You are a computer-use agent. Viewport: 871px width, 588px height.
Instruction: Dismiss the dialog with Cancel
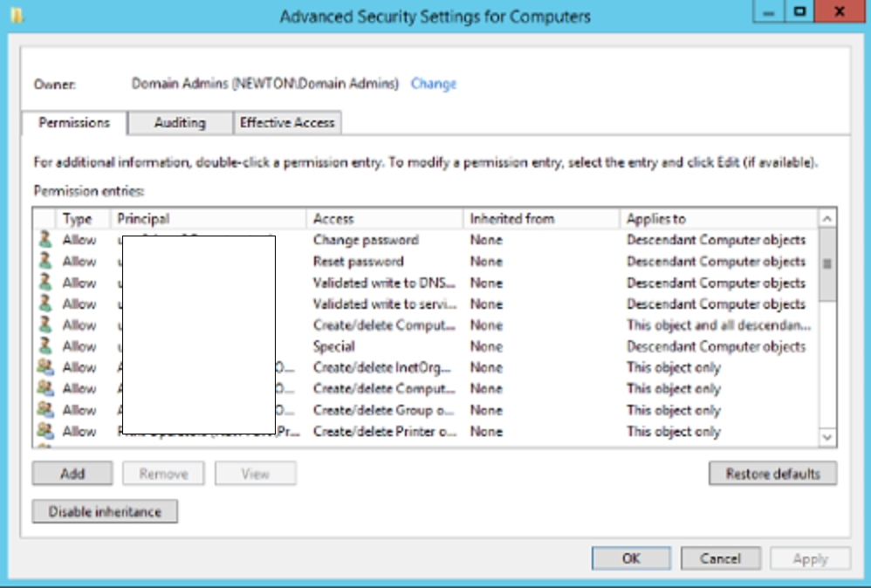pyautogui.click(x=721, y=557)
